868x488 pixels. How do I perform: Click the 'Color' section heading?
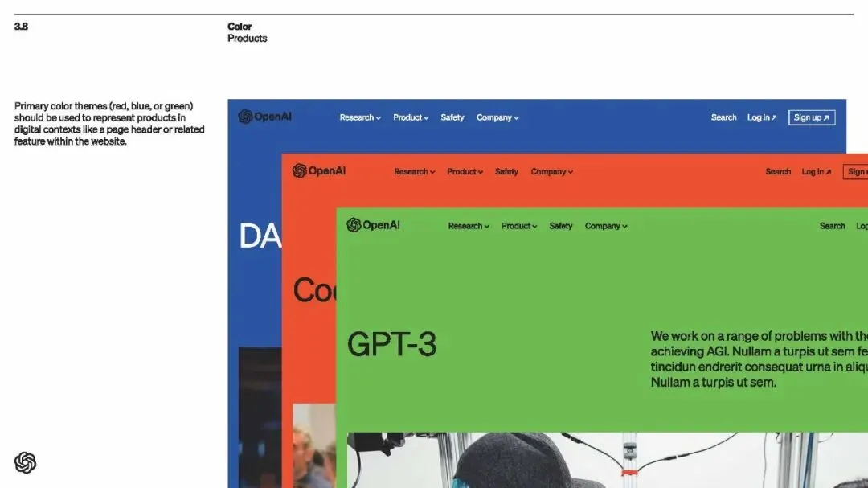tap(240, 26)
